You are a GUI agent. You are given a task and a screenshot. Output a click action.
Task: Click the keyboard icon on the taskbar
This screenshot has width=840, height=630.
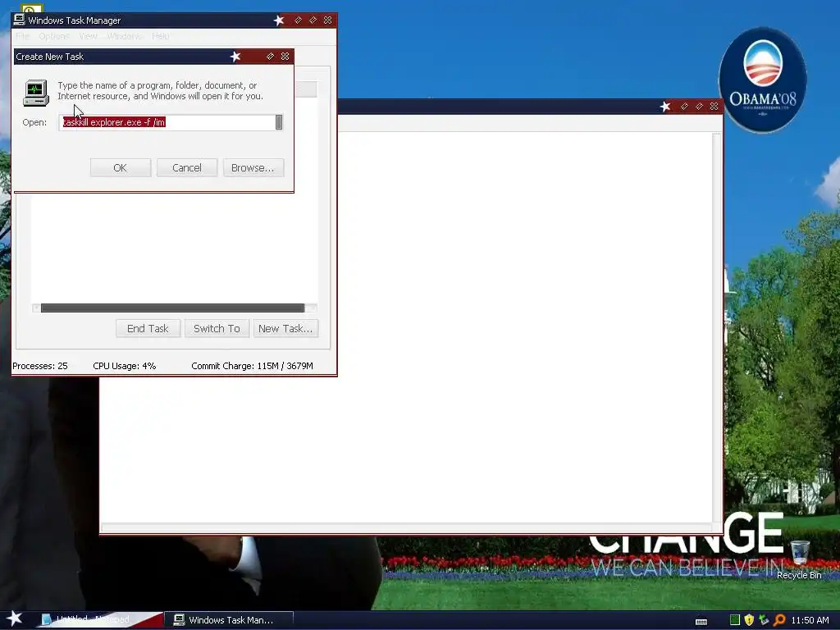pos(701,622)
